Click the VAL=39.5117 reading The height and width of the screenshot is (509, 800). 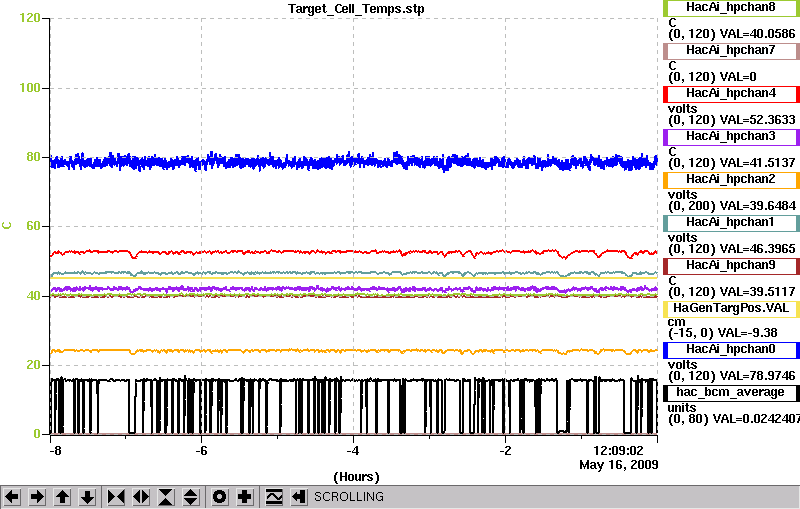click(757, 292)
